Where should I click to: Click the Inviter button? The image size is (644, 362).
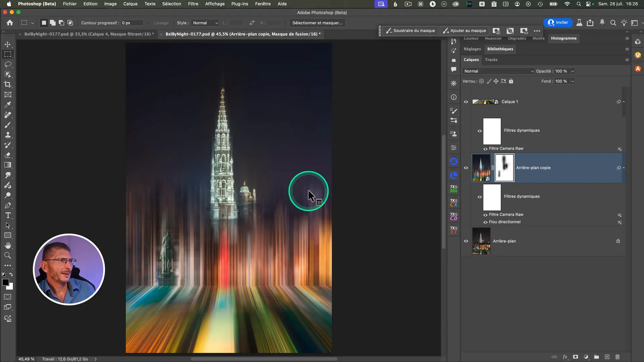(558, 22)
